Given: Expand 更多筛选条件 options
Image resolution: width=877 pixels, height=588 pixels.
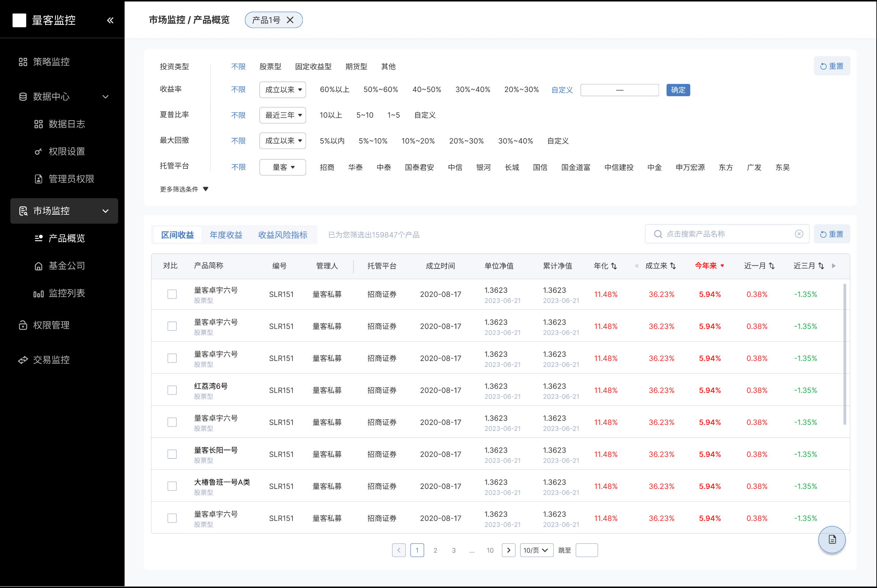Looking at the screenshot, I should click(184, 189).
